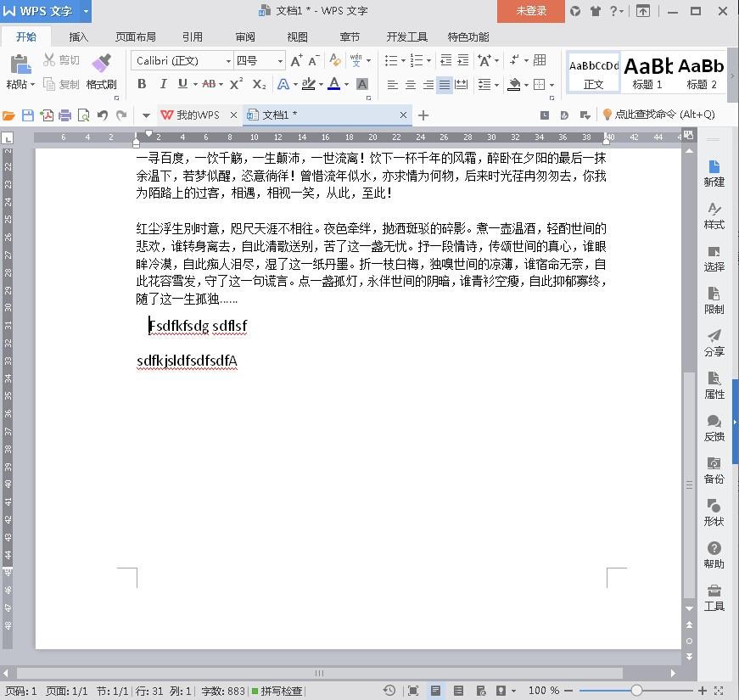
Task: Toggle center alignment button
Action: [410, 85]
